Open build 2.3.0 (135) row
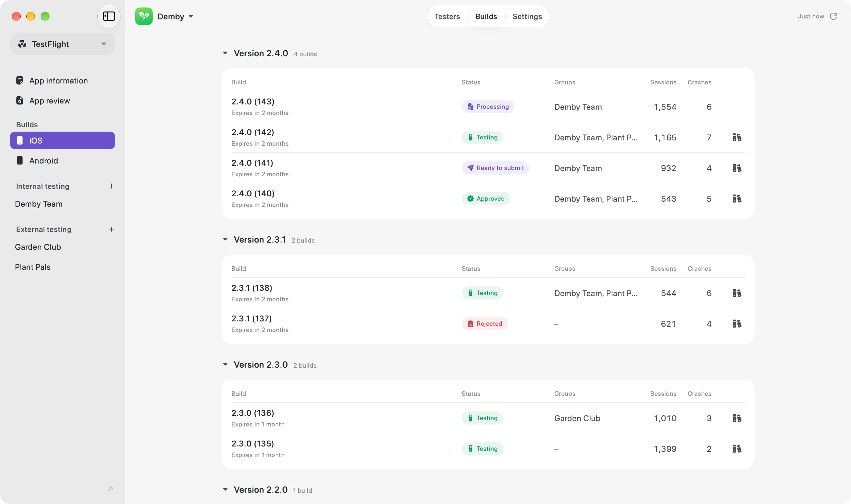This screenshot has width=851, height=504. point(488,448)
